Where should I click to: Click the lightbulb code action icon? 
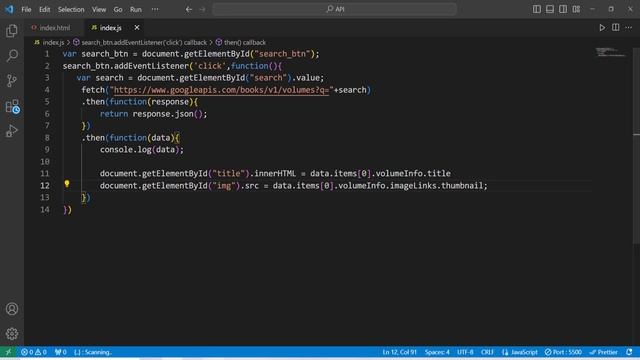coord(67,184)
